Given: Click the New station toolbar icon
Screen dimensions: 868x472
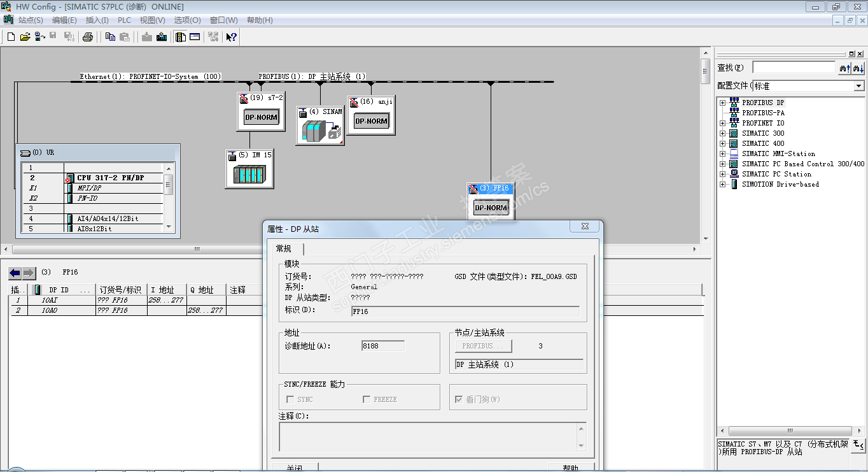Looking at the screenshot, I should pyautogui.click(x=11, y=37).
